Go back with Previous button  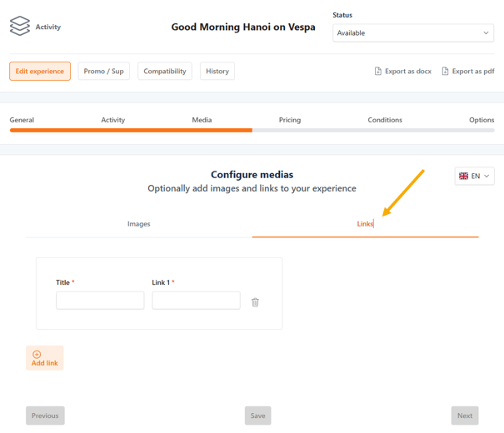(x=45, y=416)
